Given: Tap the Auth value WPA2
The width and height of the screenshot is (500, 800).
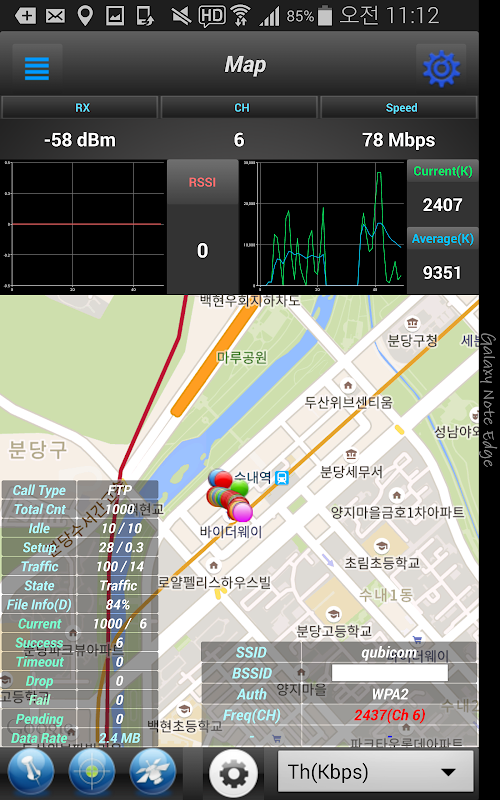Looking at the screenshot, I should pos(389,694).
